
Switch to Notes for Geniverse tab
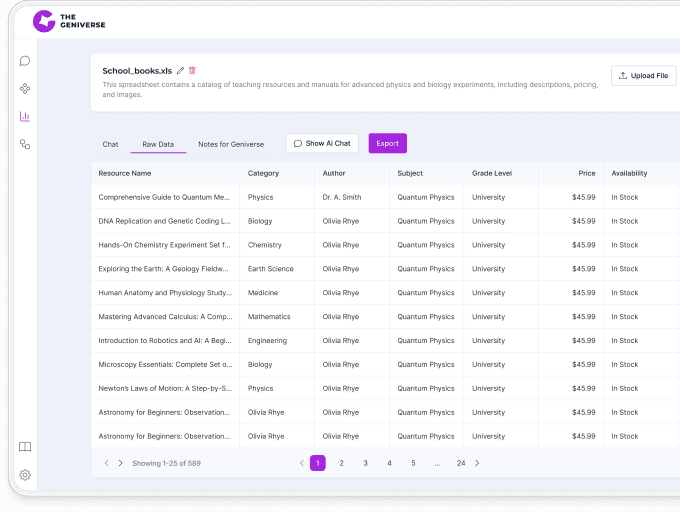pyautogui.click(x=231, y=144)
